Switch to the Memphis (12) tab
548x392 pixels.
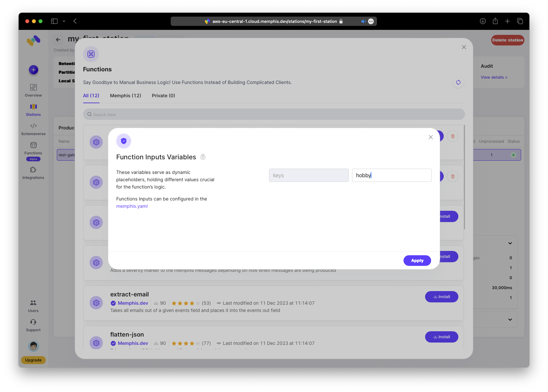[125, 96]
